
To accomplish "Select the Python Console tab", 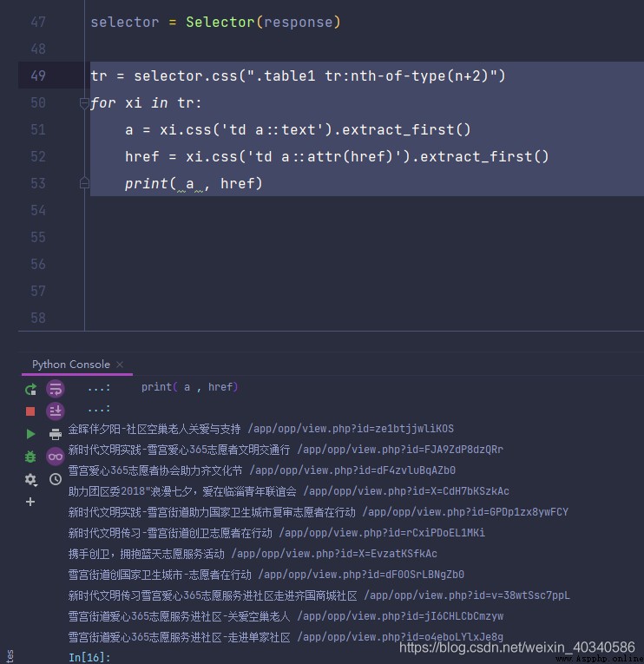I will point(70,365).
